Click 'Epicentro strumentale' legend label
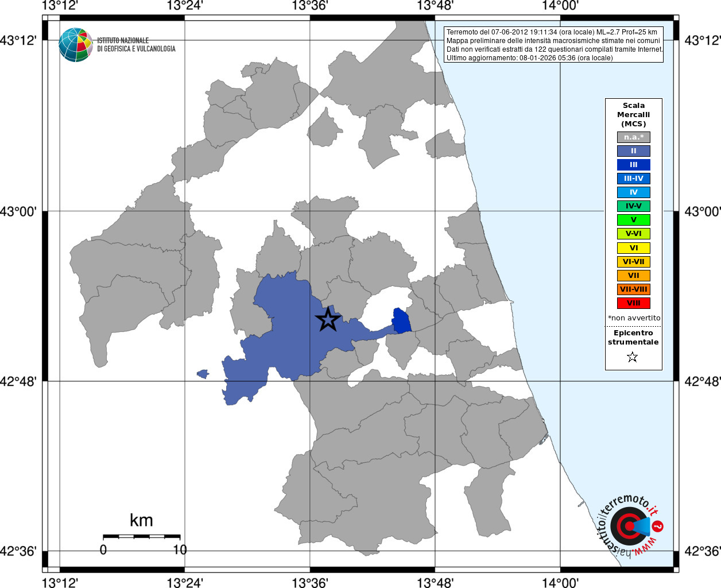 click(x=633, y=338)
